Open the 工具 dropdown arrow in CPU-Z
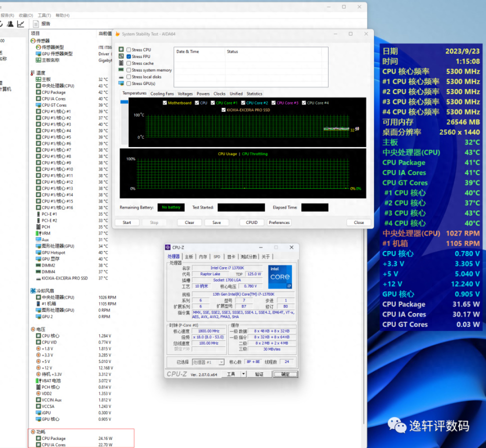 [x=243, y=374]
